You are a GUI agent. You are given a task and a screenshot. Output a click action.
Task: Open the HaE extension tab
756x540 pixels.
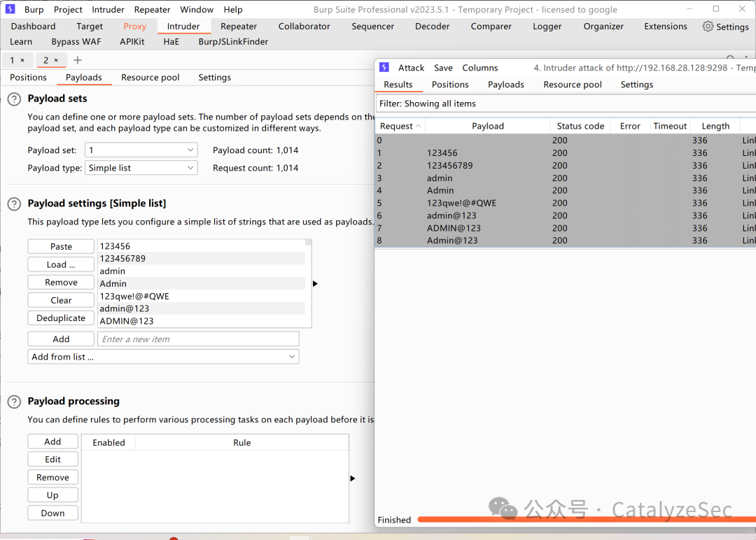pos(171,42)
